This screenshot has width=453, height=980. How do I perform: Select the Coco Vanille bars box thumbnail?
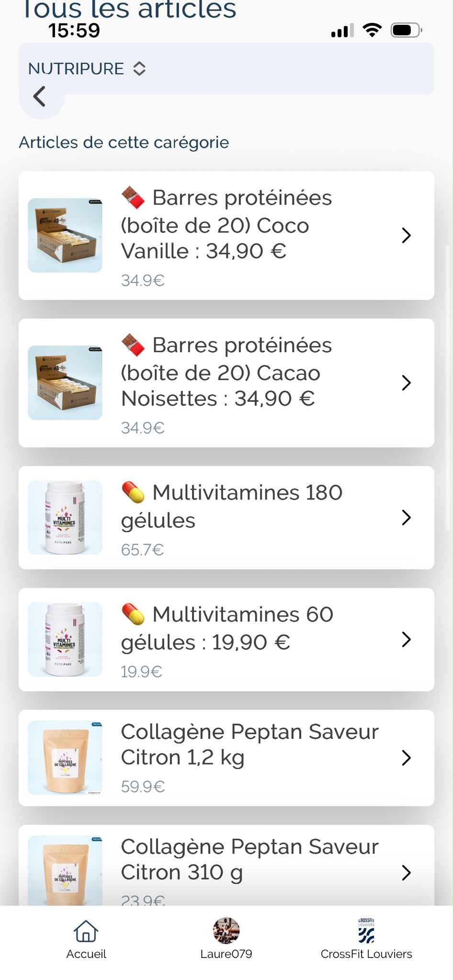point(65,235)
